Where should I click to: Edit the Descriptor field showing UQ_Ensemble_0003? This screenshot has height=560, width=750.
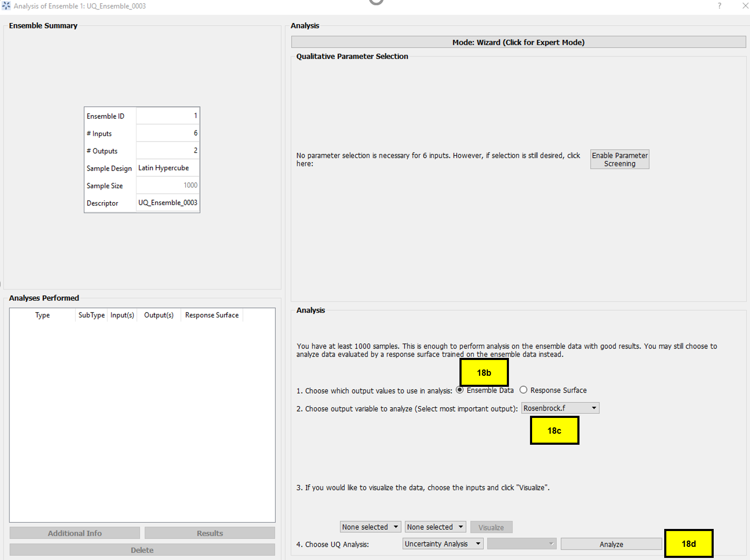point(167,203)
